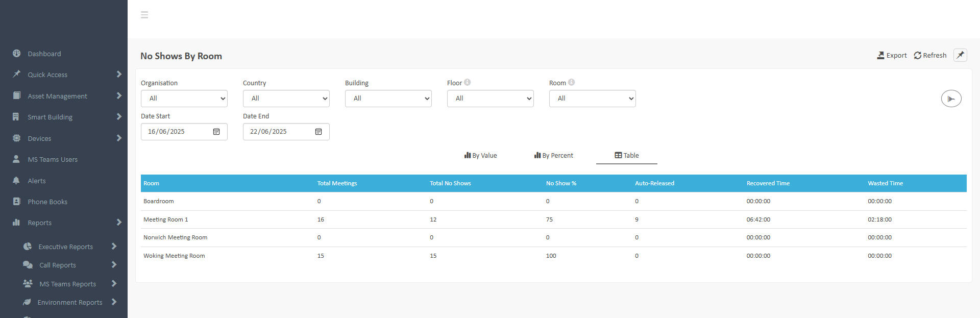Image resolution: width=980 pixels, height=318 pixels.
Task: Open the Country dropdown
Action: 286,99
